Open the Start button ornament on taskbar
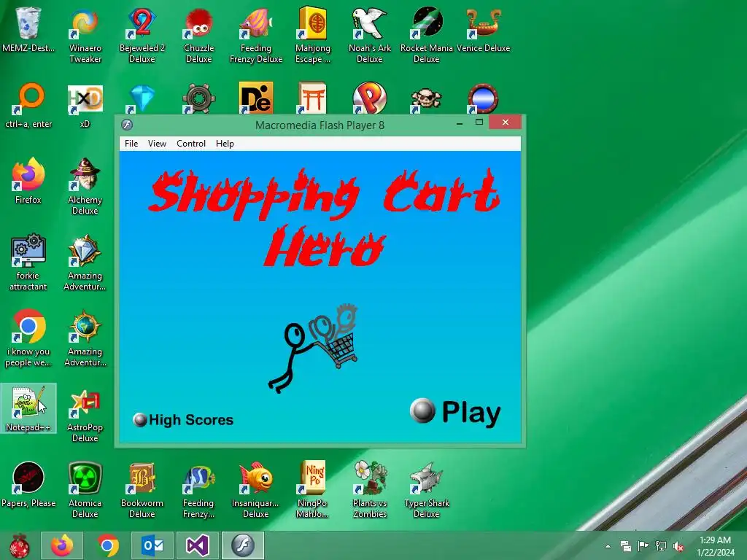747x560 pixels. 19,545
